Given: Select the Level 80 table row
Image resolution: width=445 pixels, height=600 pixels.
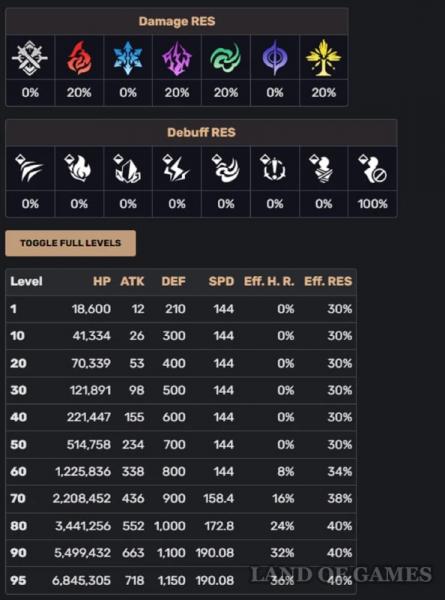Looking at the screenshot, I should (x=181, y=526).
